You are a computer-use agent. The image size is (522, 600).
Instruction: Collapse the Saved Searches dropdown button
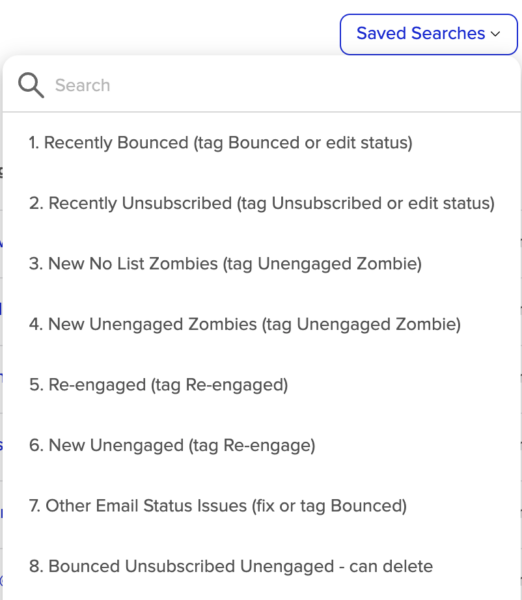[429, 34]
